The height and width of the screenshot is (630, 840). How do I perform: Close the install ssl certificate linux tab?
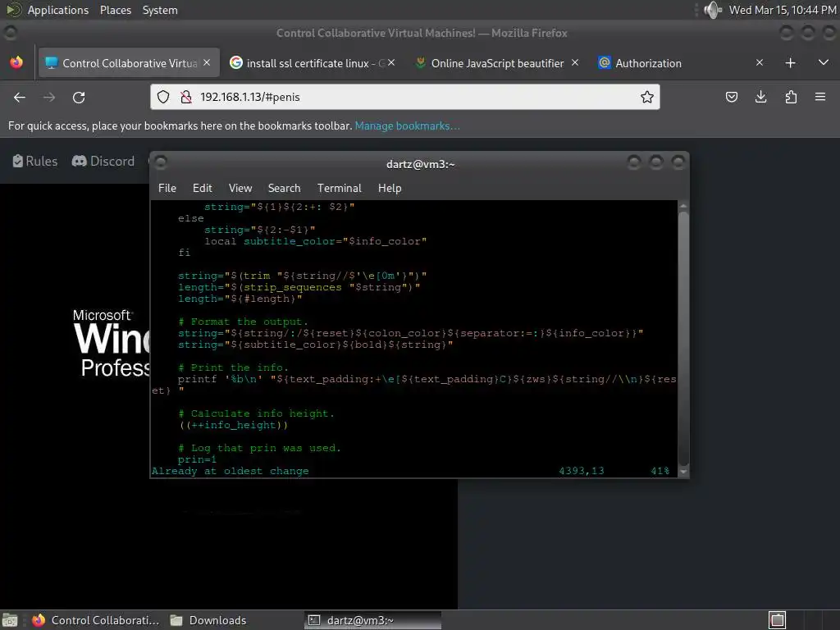391,62
